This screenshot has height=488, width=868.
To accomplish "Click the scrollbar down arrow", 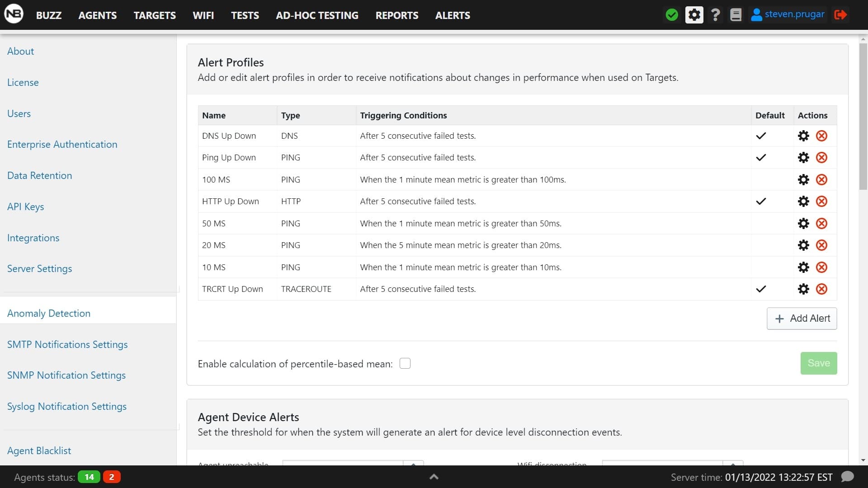I will [863, 460].
